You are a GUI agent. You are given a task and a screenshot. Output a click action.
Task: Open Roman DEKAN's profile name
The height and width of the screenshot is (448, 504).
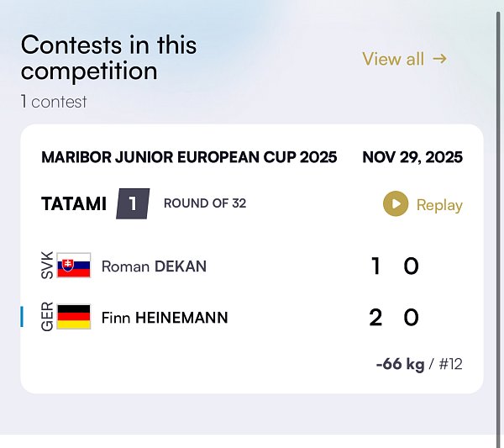tap(154, 266)
